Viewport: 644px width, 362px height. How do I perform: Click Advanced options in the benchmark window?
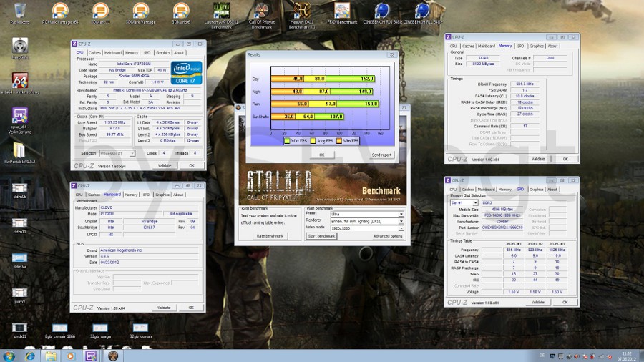point(387,236)
